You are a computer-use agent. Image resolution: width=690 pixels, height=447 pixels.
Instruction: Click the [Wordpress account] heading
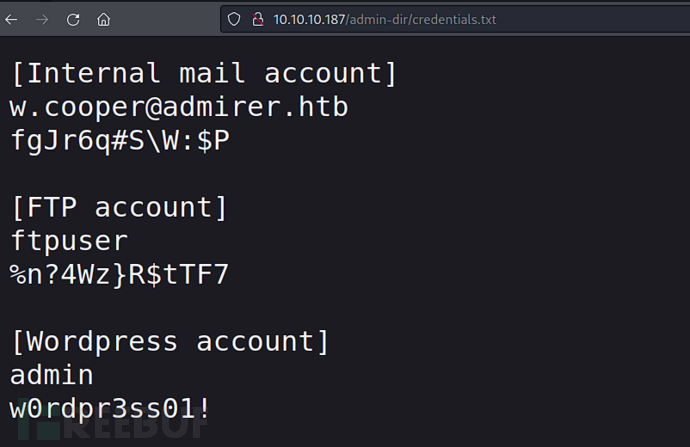(170, 342)
